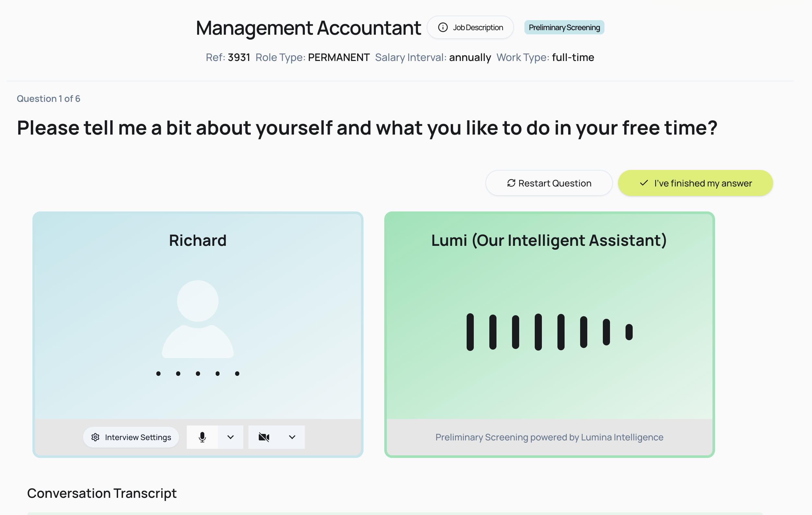Click the Question 1 of 6 indicator
Image resolution: width=812 pixels, height=515 pixels.
[49, 99]
